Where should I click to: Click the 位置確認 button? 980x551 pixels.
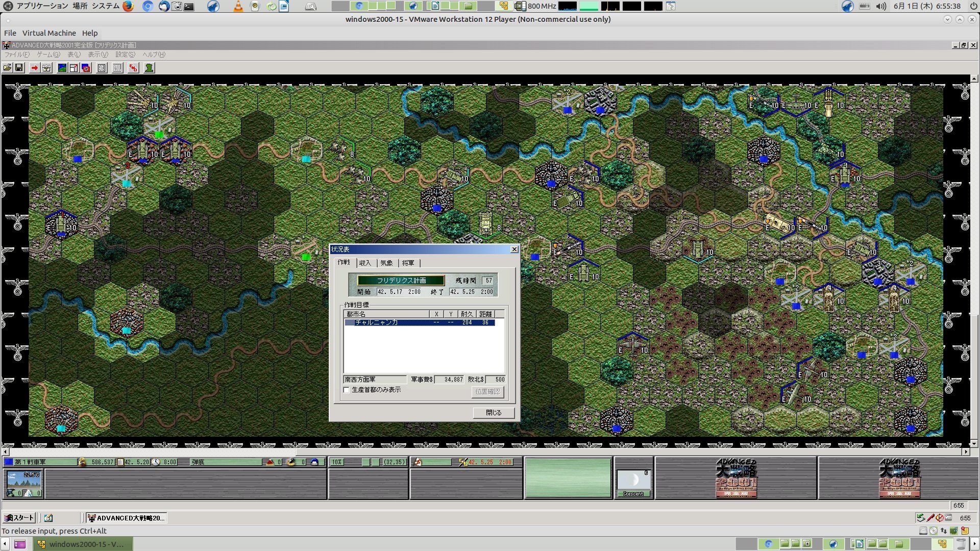click(x=488, y=392)
